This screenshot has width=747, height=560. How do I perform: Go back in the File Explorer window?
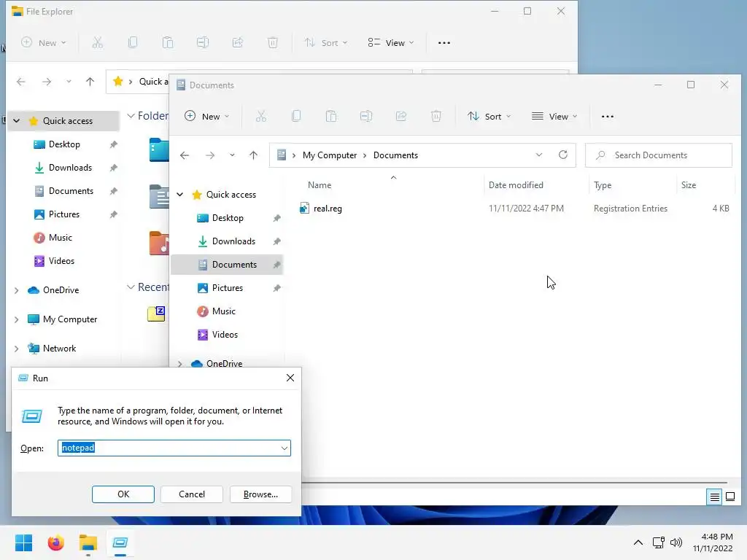[21, 82]
